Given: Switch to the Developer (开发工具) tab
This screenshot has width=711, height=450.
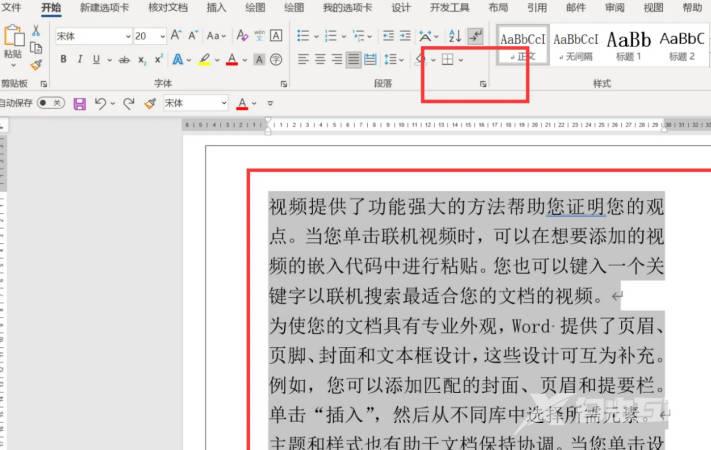Looking at the screenshot, I should tap(449, 7).
